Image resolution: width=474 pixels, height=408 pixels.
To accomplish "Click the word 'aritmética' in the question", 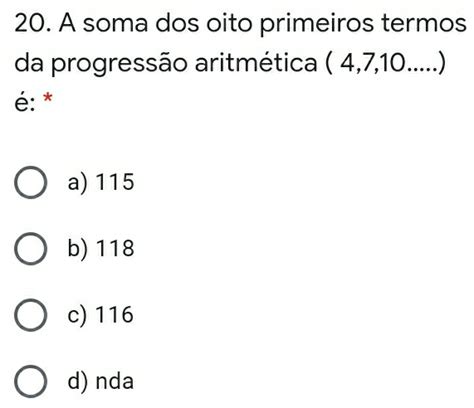I will point(256,62).
